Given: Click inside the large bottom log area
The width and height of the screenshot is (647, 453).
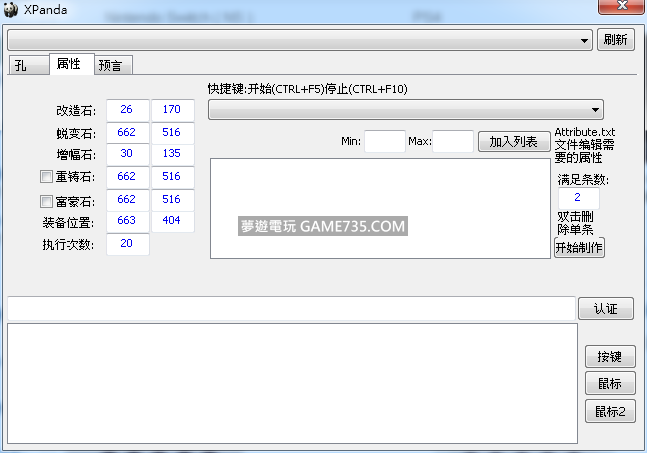Looking at the screenshot, I should [292, 384].
